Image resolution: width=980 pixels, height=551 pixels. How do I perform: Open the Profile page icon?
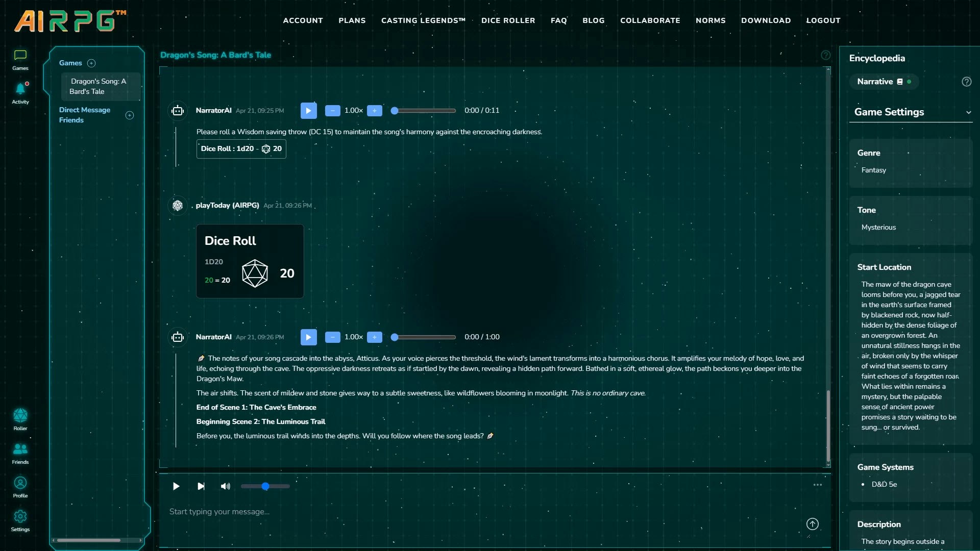tap(20, 483)
